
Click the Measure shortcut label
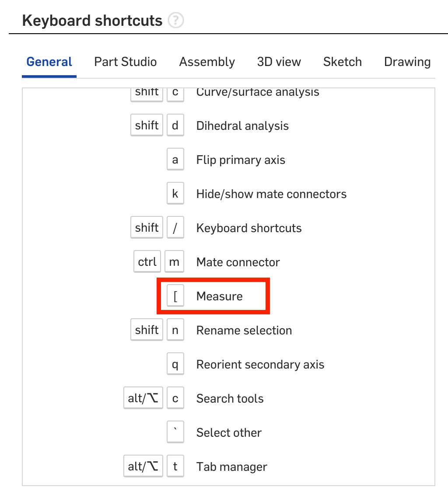tap(219, 296)
